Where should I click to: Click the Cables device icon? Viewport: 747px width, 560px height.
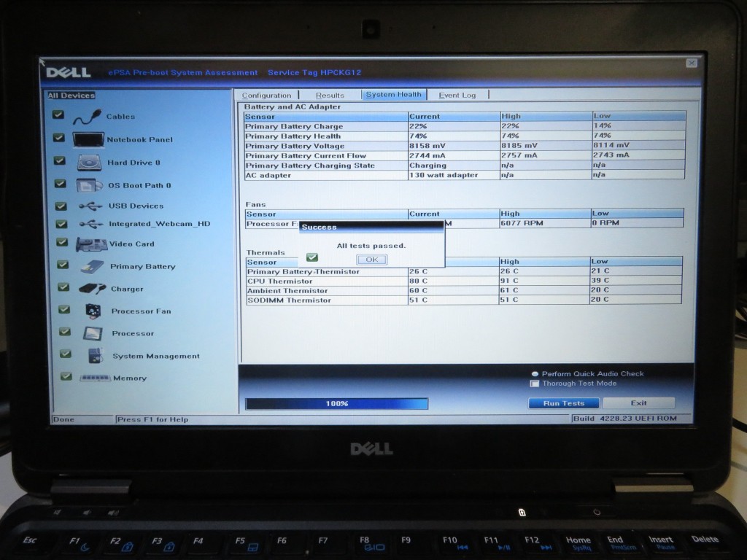(x=88, y=117)
